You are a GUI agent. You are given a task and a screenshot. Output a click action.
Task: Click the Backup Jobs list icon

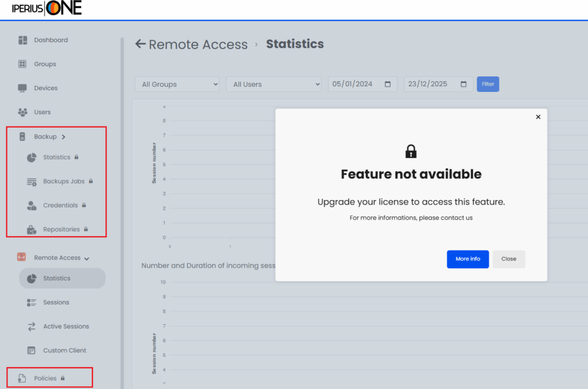point(32,182)
